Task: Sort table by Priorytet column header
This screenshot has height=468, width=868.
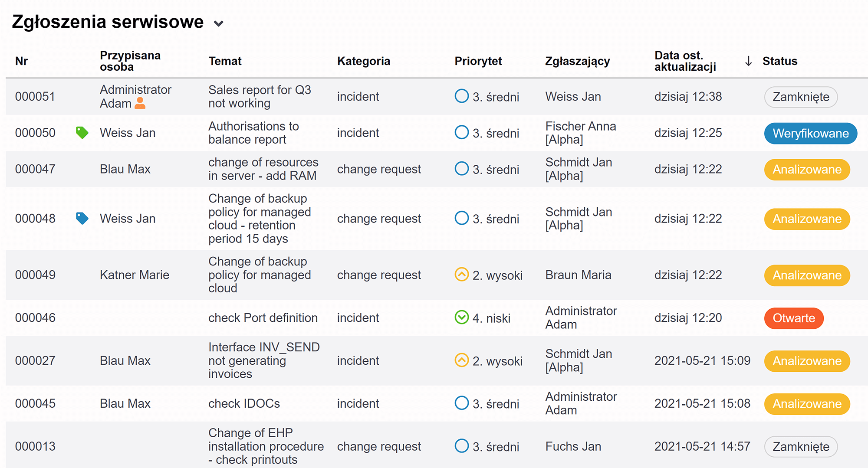Action: 478,61
